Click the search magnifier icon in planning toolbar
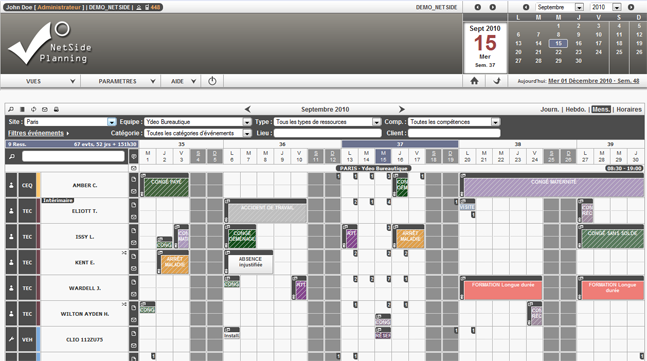 coord(11,109)
